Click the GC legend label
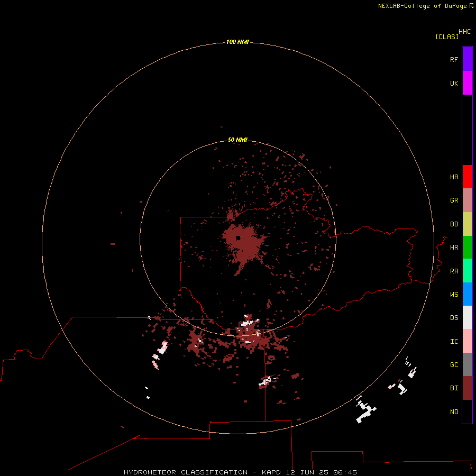The image size is (476, 476). tap(454, 365)
